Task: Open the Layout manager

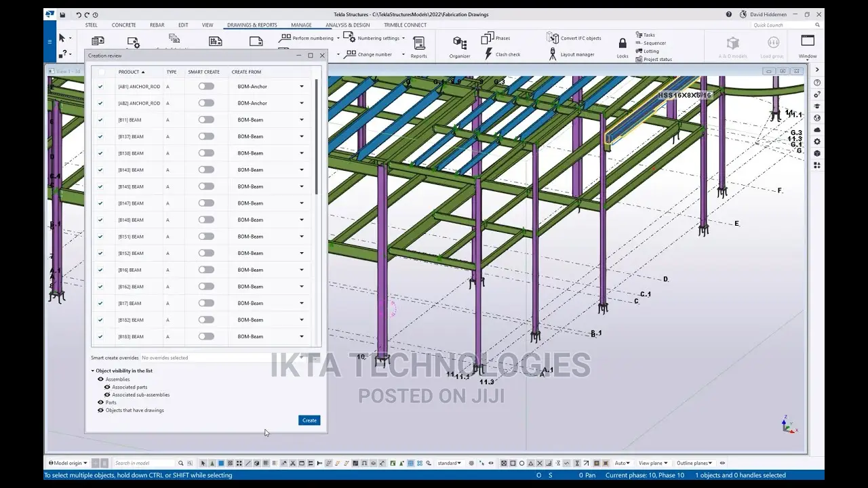Action: [572, 54]
